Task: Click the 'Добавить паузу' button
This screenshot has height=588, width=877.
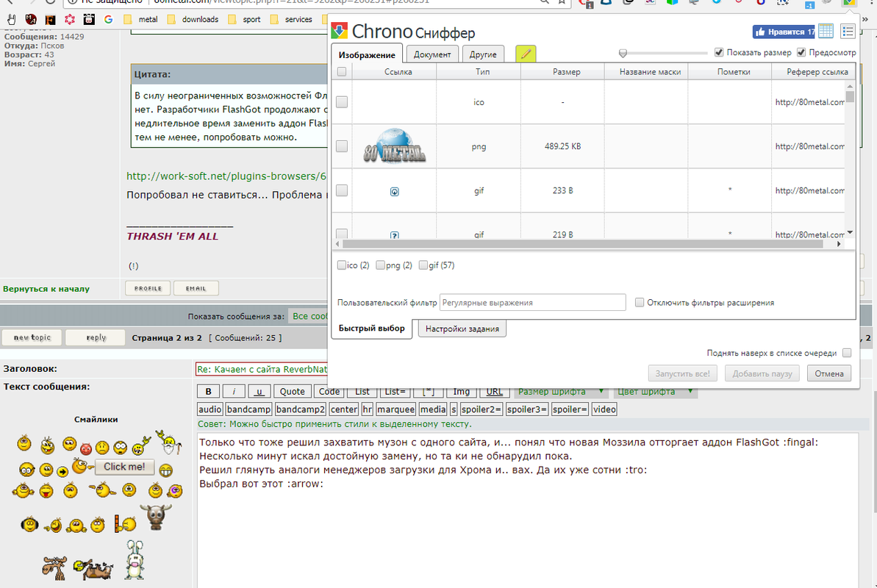Action: tap(762, 373)
